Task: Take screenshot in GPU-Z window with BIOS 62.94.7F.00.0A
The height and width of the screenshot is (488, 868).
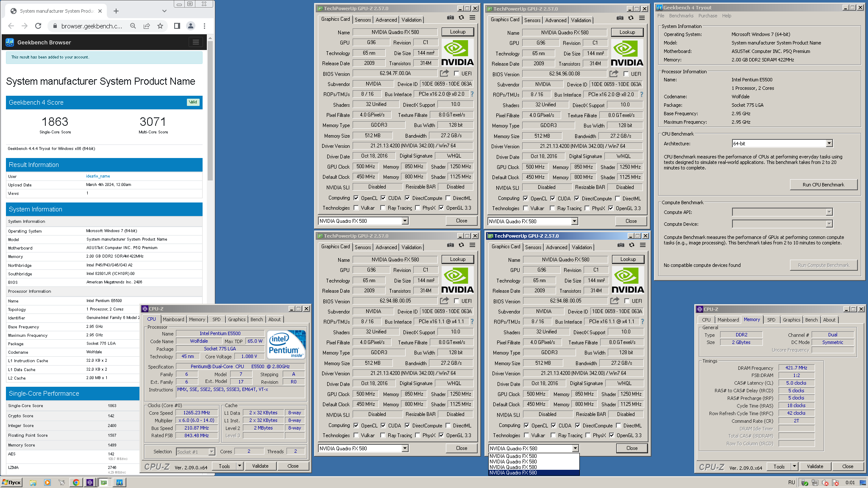Action: [451, 18]
